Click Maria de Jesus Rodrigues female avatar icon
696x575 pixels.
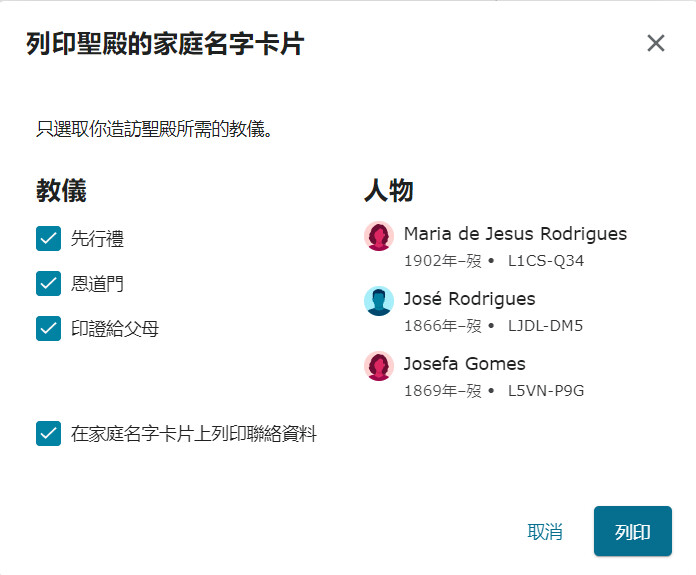click(x=379, y=236)
